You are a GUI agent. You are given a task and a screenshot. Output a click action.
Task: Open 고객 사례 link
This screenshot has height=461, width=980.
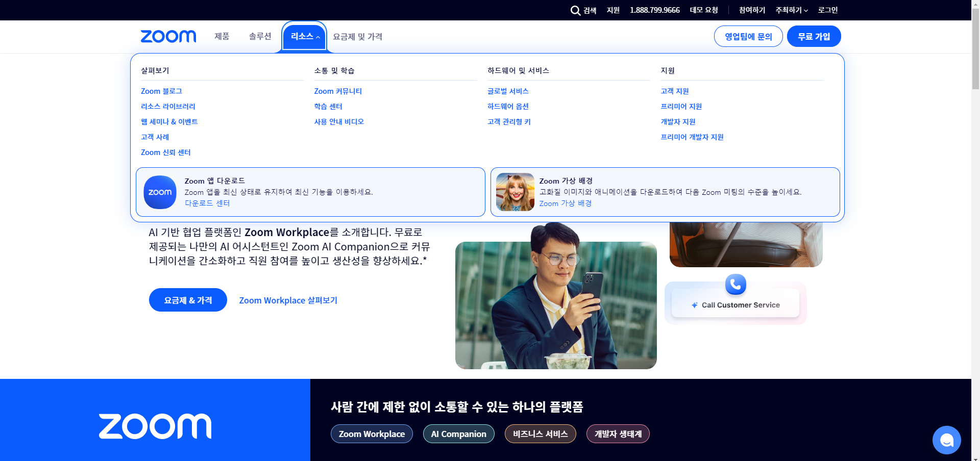pos(155,137)
